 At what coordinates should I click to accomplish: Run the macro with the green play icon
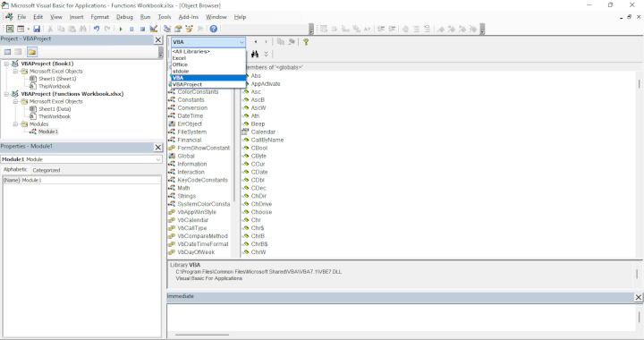[121, 29]
